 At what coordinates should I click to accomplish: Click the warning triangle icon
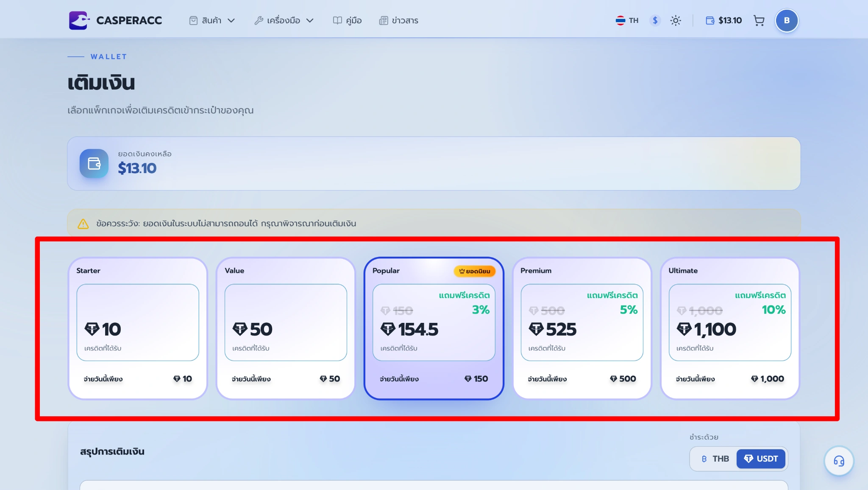point(83,224)
